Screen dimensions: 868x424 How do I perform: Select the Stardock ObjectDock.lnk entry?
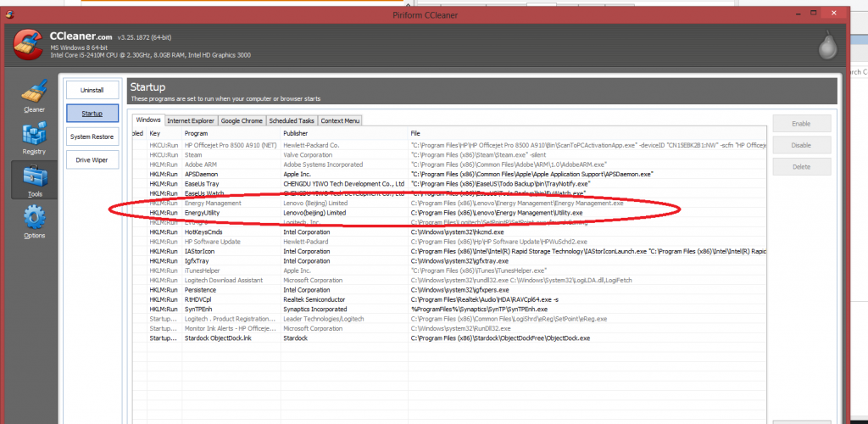(449, 338)
